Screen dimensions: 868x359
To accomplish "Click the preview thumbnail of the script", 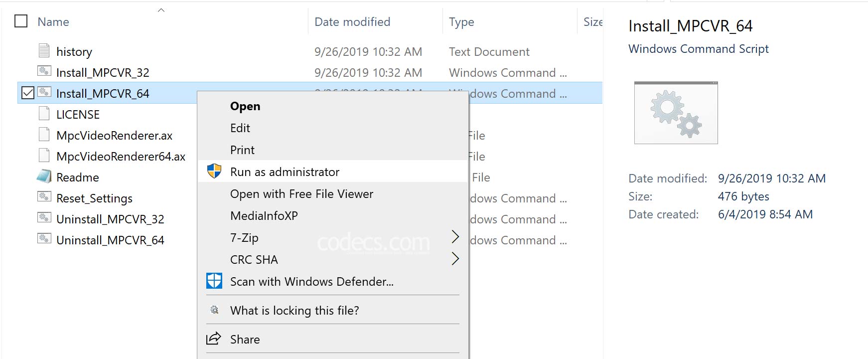I will pyautogui.click(x=676, y=113).
